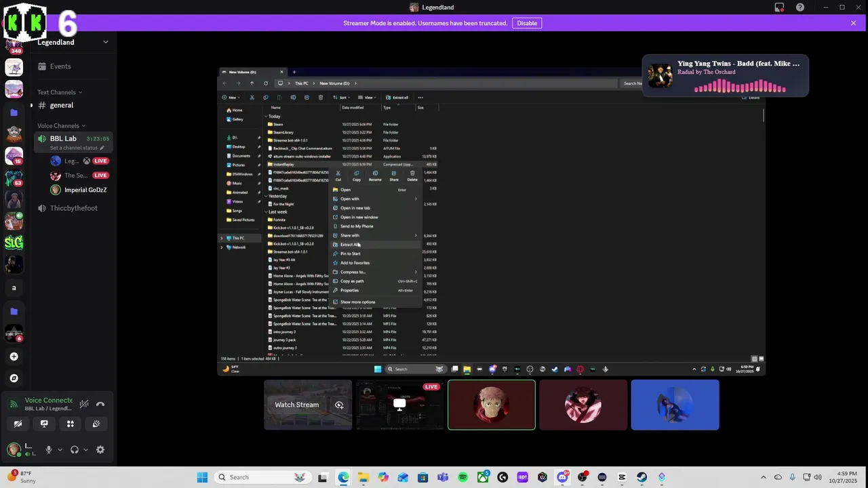Image resolution: width=868 pixels, height=488 pixels.
Task: Open Discover servers compass icon
Action: pyautogui.click(x=14, y=378)
